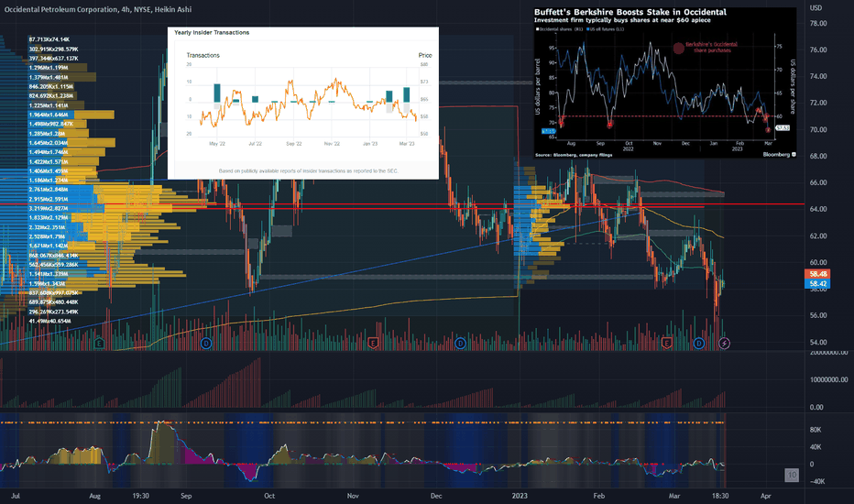Click the Price label in insider chart
Screen dimensions: 854x504
pyautogui.click(x=425, y=55)
